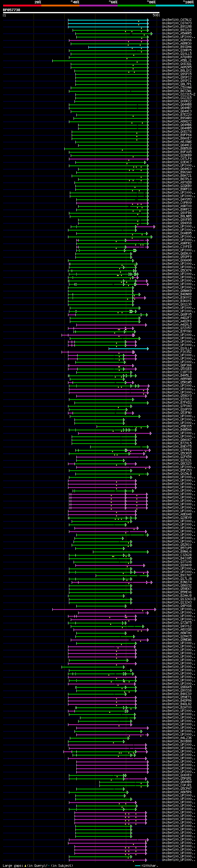This screenshot has width=197, height=868.
Task: Click hit label UniRef100_C6TLF4
Action: click(177, 159)
